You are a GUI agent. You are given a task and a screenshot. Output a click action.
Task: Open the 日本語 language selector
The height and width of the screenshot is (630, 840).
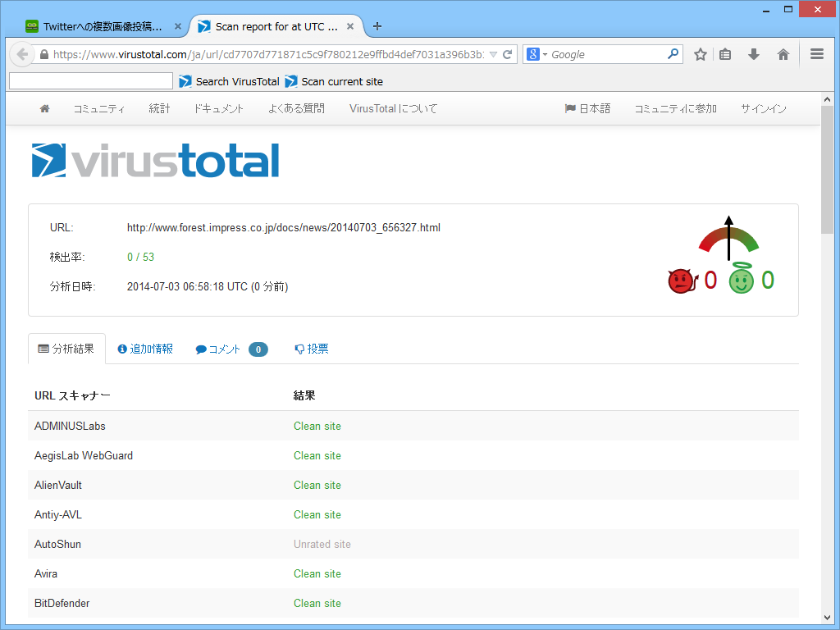pos(587,109)
